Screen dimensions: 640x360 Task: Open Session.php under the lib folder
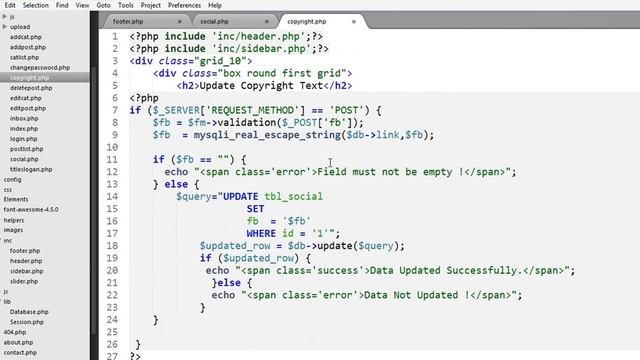(x=27, y=322)
